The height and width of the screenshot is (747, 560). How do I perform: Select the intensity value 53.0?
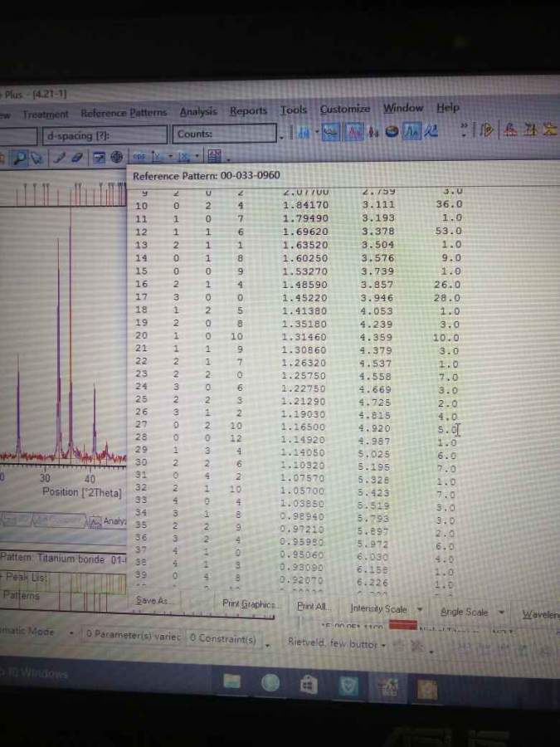click(448, 231)
